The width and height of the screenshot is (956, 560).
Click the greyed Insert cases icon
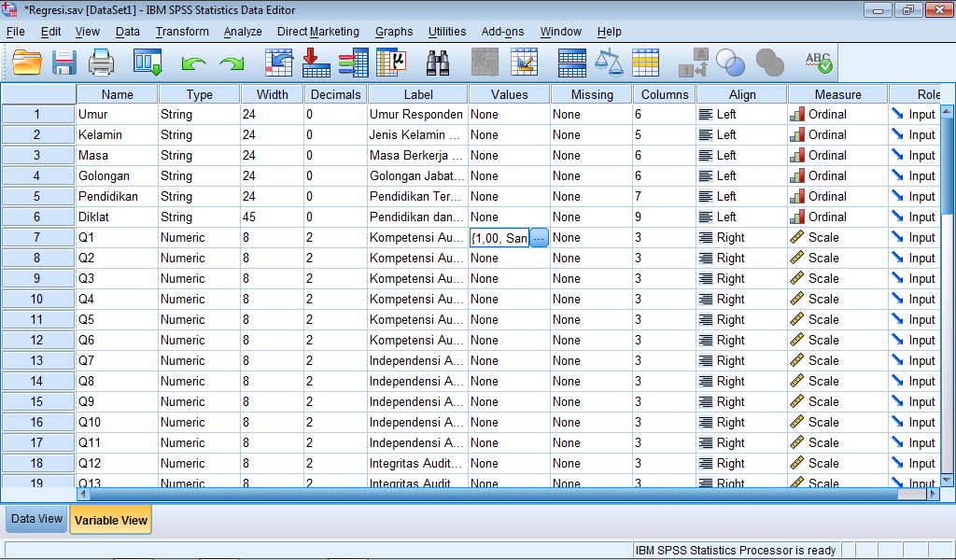click(x=485, y=63)
